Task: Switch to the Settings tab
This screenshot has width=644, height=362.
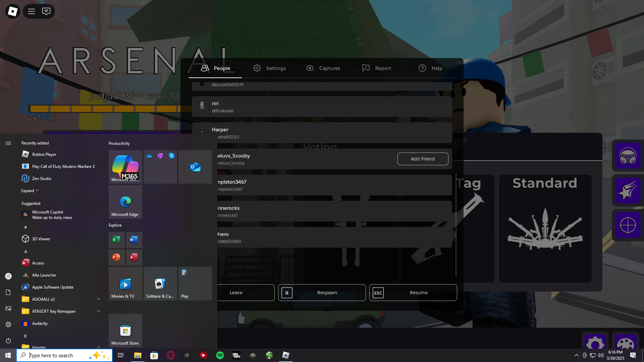Action: click(x=269, y=68)
